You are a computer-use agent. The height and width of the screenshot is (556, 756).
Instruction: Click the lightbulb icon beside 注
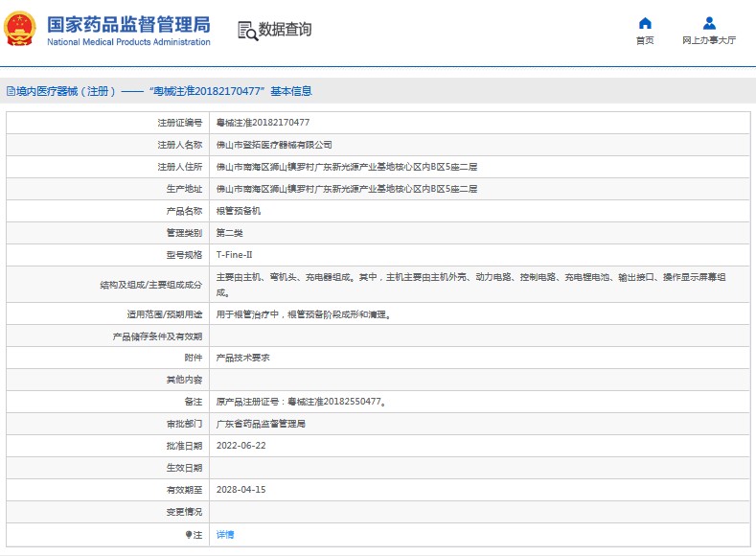click(189, 534)
